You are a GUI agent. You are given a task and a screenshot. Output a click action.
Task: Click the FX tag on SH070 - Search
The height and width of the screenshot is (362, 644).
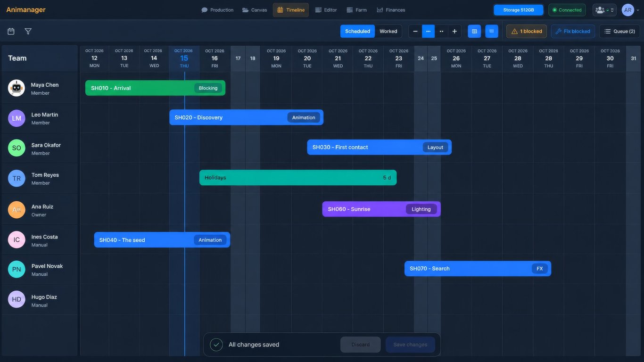tap(540, 269)
